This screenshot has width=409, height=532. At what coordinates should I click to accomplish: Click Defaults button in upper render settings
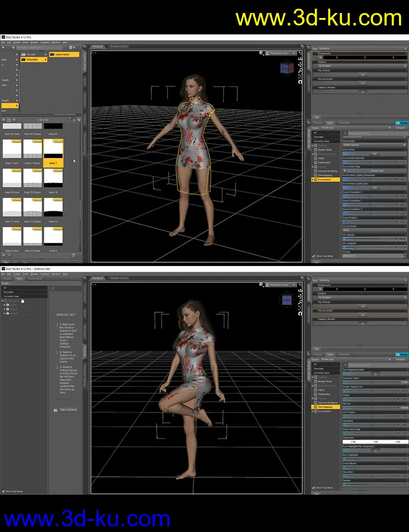(400, 128)
